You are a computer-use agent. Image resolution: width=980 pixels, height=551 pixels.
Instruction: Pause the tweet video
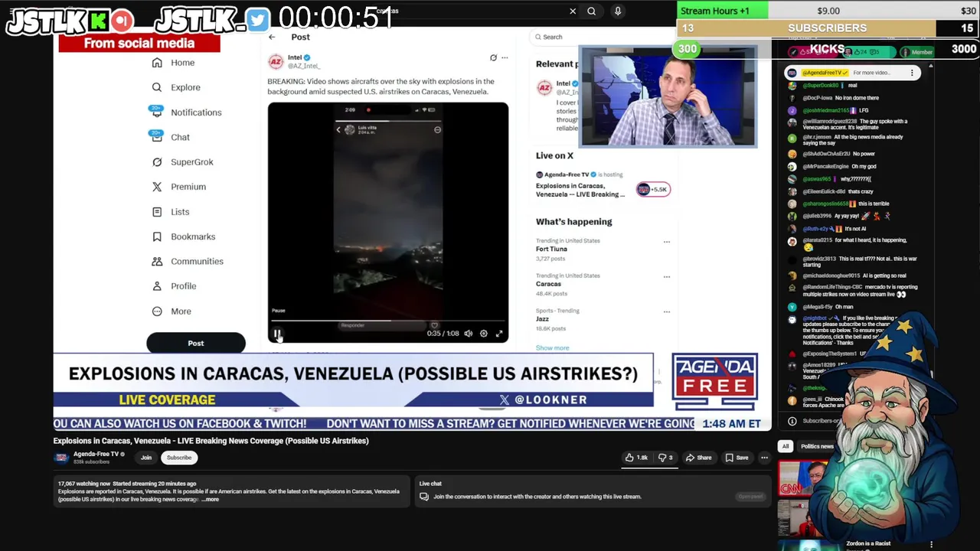(x=277, y=334)
